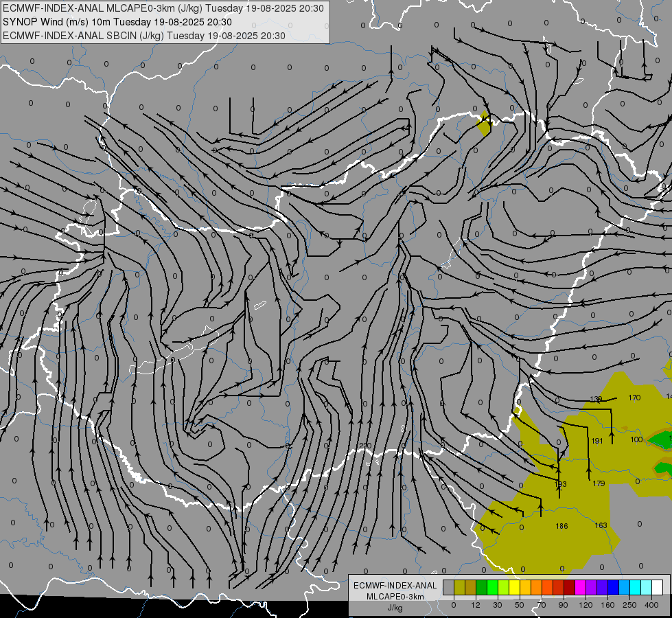672x618 pixels.
Task: Click the SYNOP Wind 10m header line
Action: click(117, 22)
